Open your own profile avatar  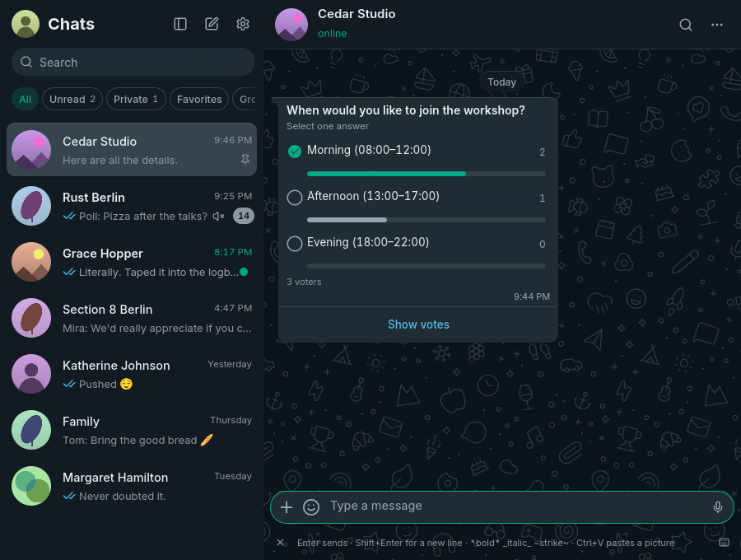coord(26,24)
